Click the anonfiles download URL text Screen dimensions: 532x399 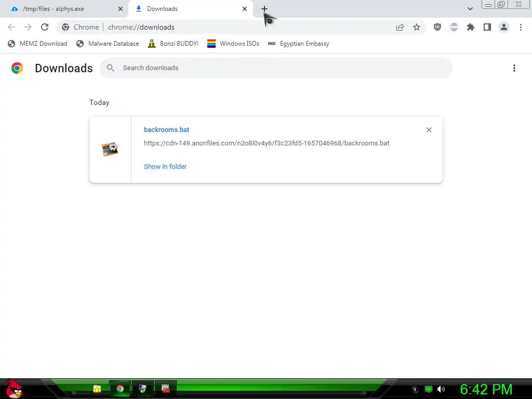267,143
